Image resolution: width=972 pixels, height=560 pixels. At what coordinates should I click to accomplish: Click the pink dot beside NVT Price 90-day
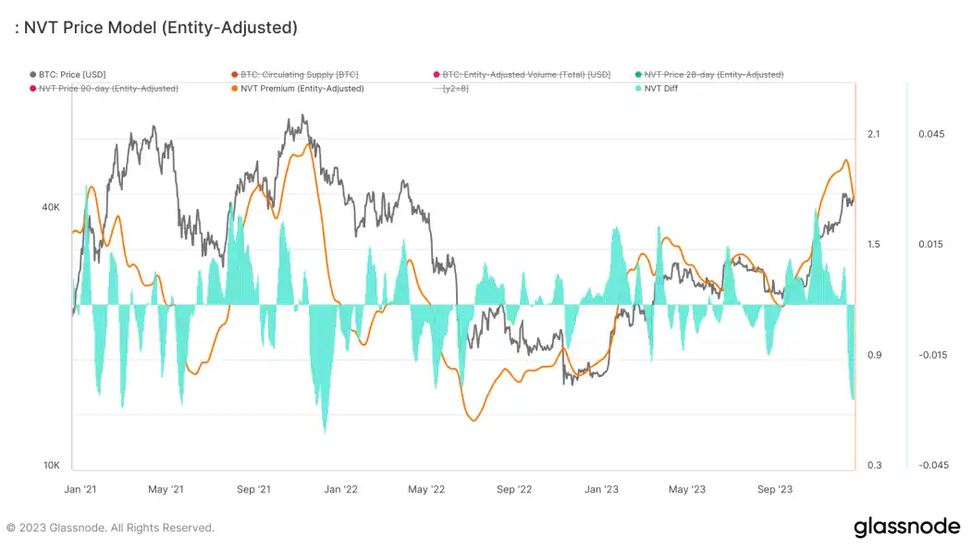[33, 89]
